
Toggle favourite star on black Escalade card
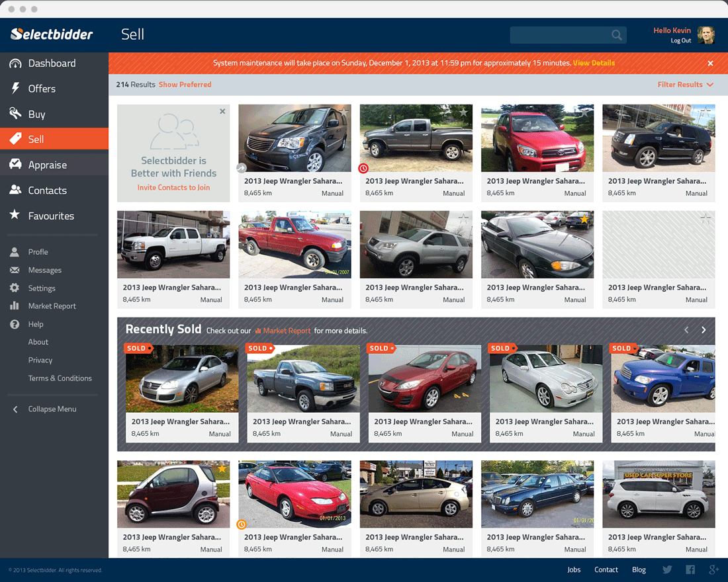pos(705,112)
